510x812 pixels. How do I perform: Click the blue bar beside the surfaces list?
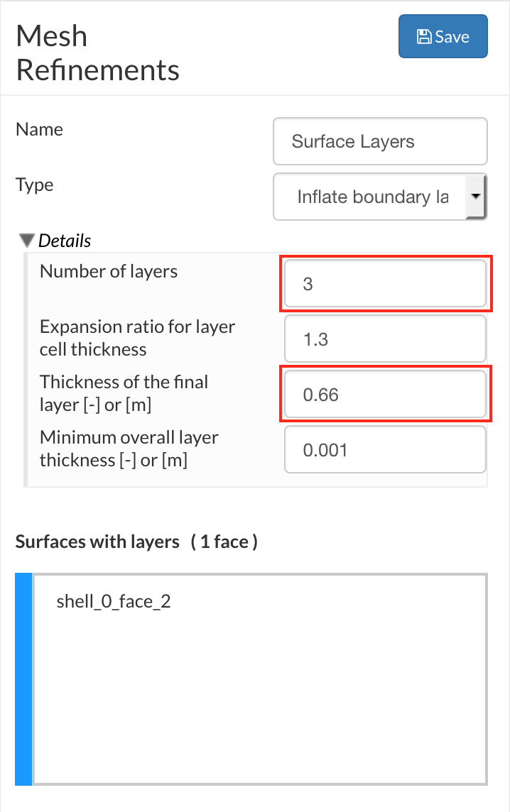tap(23, 679)
